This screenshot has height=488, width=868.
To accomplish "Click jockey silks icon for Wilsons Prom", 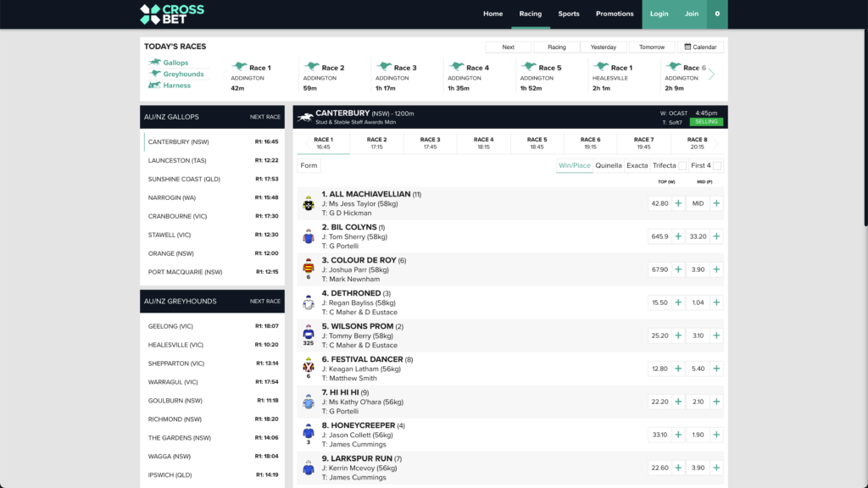I will (x=309, y=333).
